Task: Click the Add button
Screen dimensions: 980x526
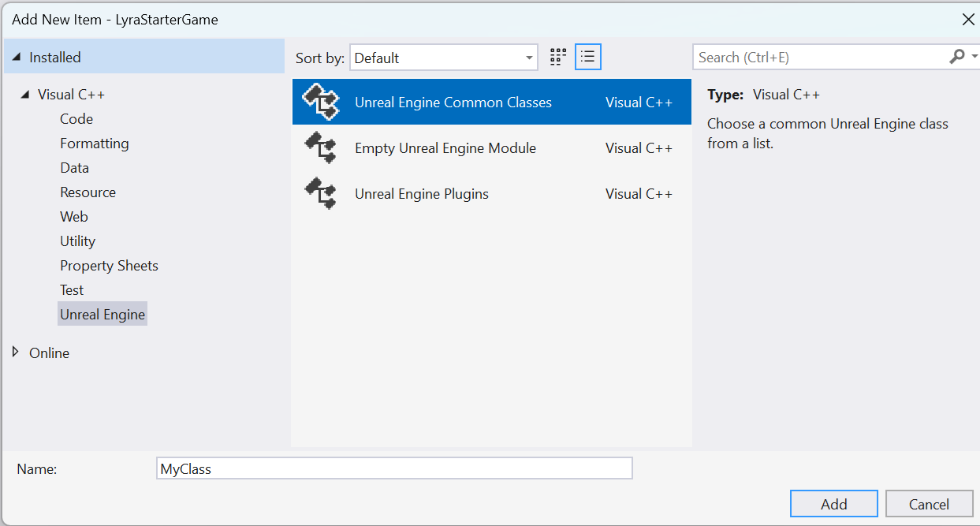Action: click(833, 503)
